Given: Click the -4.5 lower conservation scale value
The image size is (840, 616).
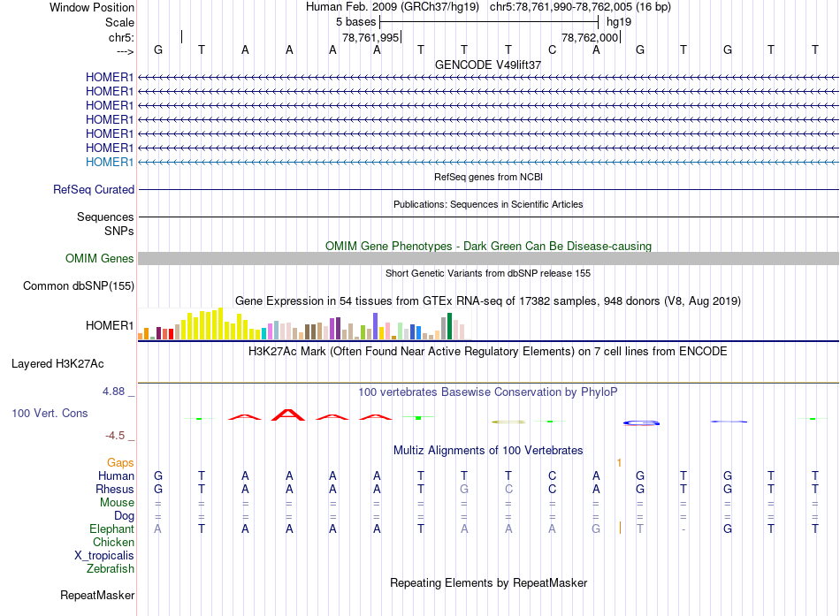Looking at the screenshot, I should [x=115, y=436].
